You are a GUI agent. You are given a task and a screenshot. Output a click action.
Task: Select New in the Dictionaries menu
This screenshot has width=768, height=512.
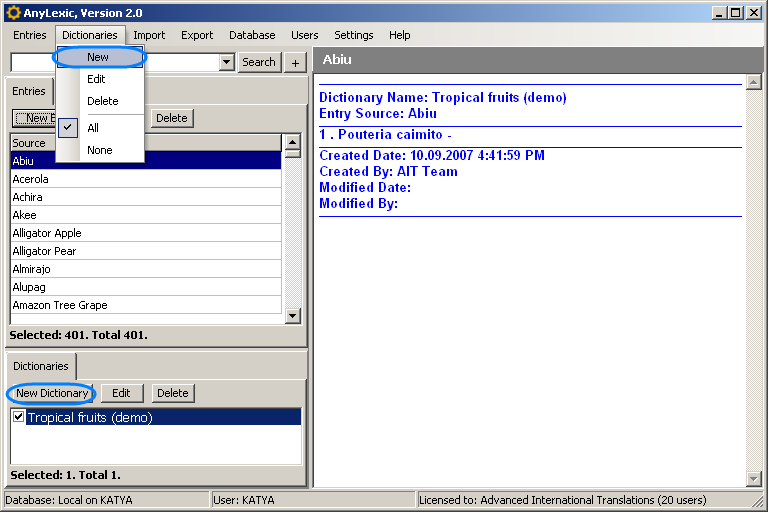(98, 57)
